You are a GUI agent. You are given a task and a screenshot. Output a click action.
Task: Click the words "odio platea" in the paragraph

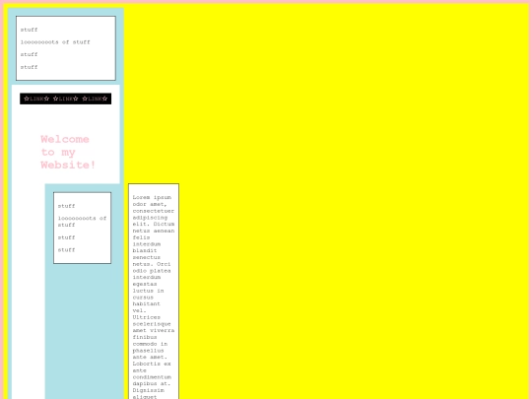(152, 271)
